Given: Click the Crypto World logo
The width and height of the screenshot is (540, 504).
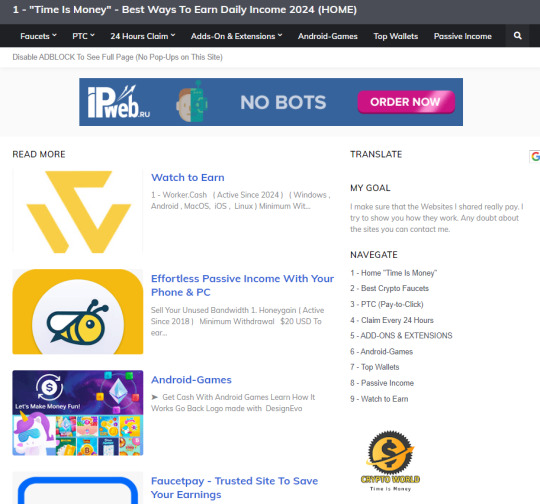Looking at the screenshot, I should click(390, 461).
